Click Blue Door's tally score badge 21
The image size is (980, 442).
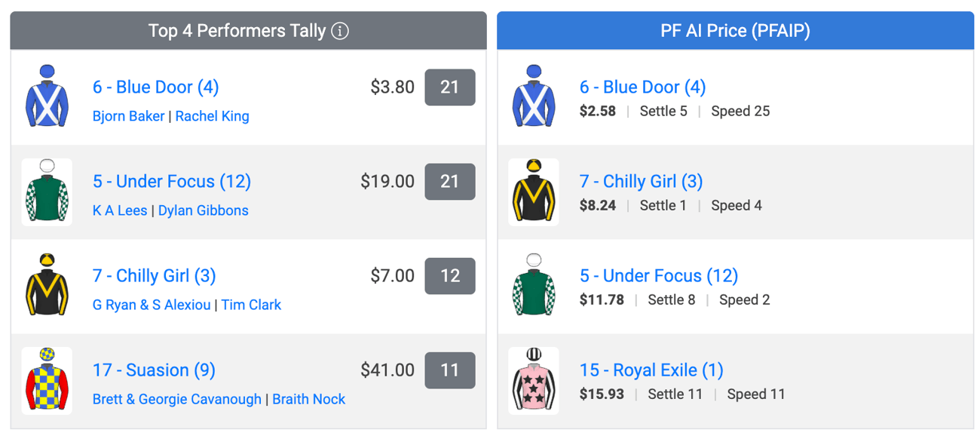450,87
